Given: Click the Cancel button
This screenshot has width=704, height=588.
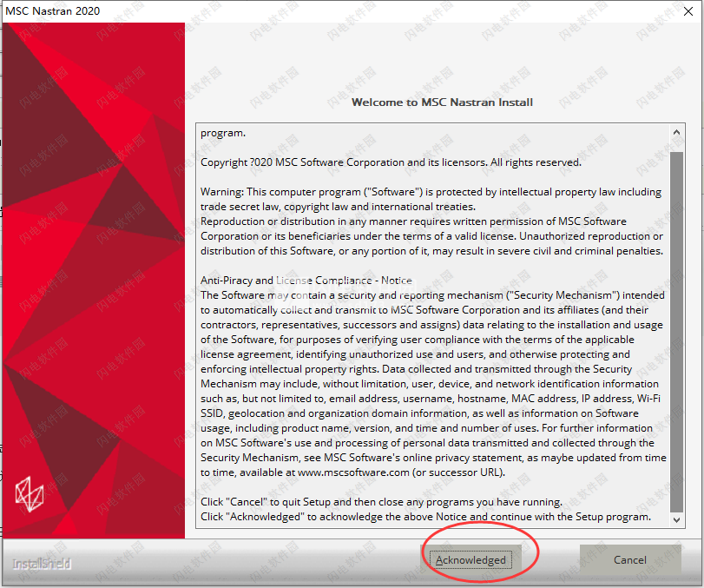Looking at the screenshot, I should [x=630, y=559].
